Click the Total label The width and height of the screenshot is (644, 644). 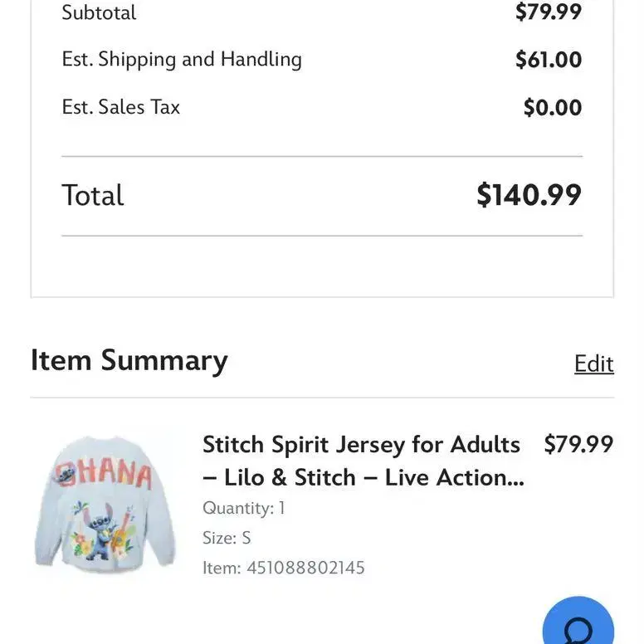coord(92,195)
